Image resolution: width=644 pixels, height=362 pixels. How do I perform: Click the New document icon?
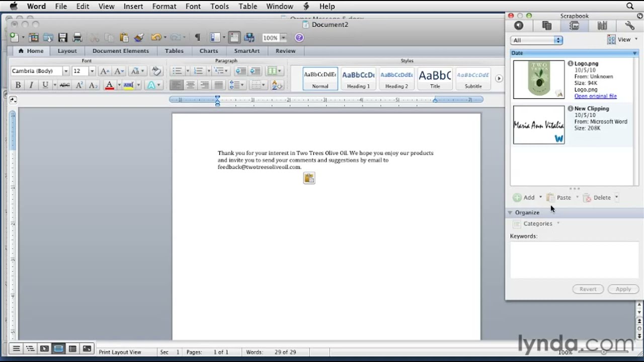coord(14,38)
